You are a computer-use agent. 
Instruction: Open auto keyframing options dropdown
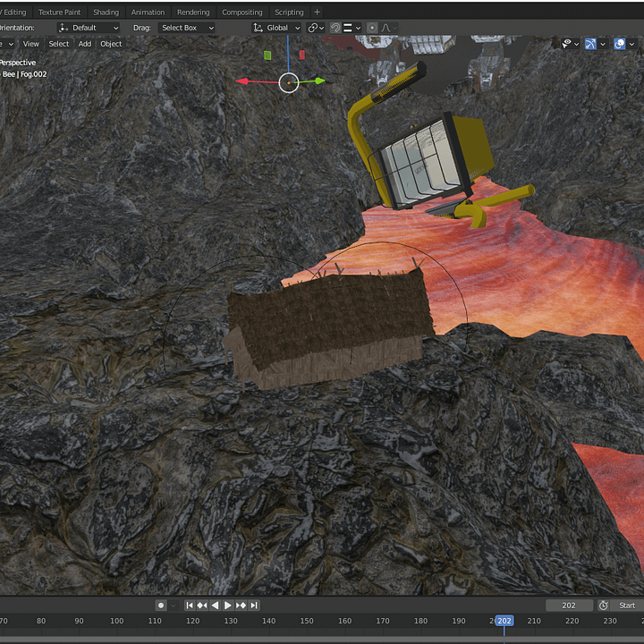pyautogui.click(x=174, y=605)
